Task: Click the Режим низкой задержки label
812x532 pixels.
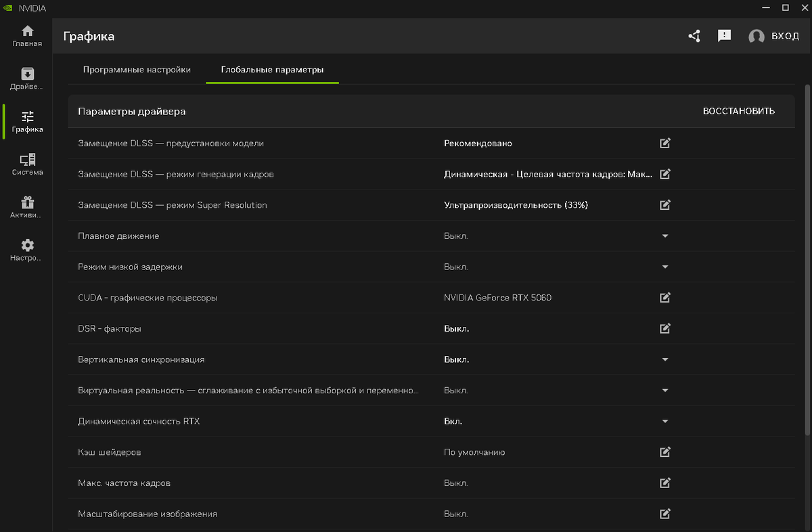Action: coord(131,267)
